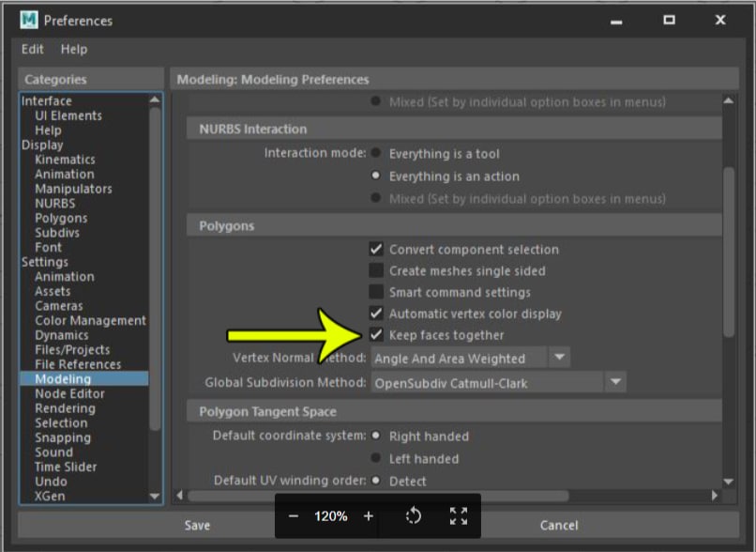Select Interface category
Image resolution: width=756 pixels, height=552 pixels.
(46, 100)
